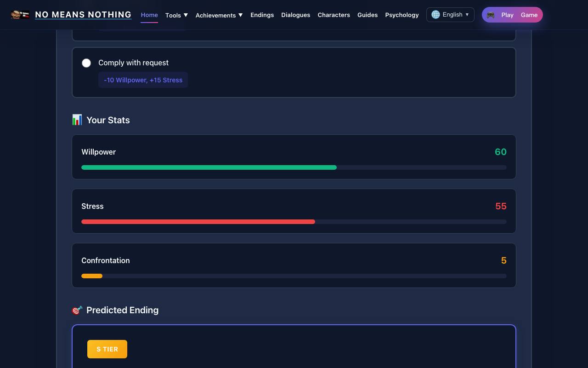Open the Guides page
The width and height of the screenshot is (588, 368).
coord(367,15)
